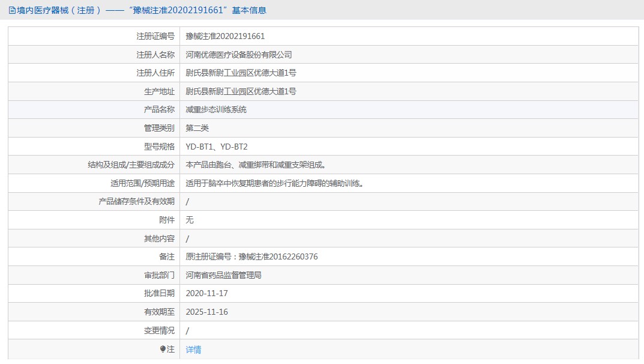Click the 适用范围/预期用途 label
This screenshot has width=644, height=364.
(x=142, y=183)
